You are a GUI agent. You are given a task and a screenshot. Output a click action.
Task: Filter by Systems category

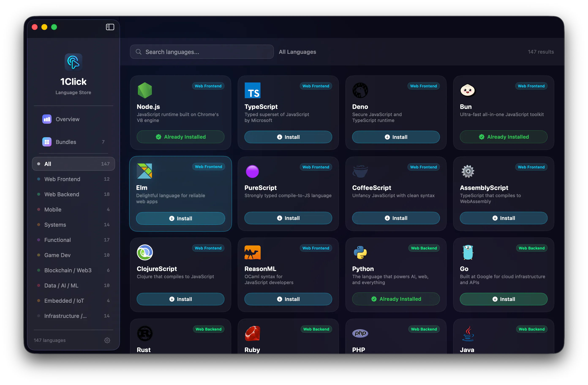tap(73, 225)
